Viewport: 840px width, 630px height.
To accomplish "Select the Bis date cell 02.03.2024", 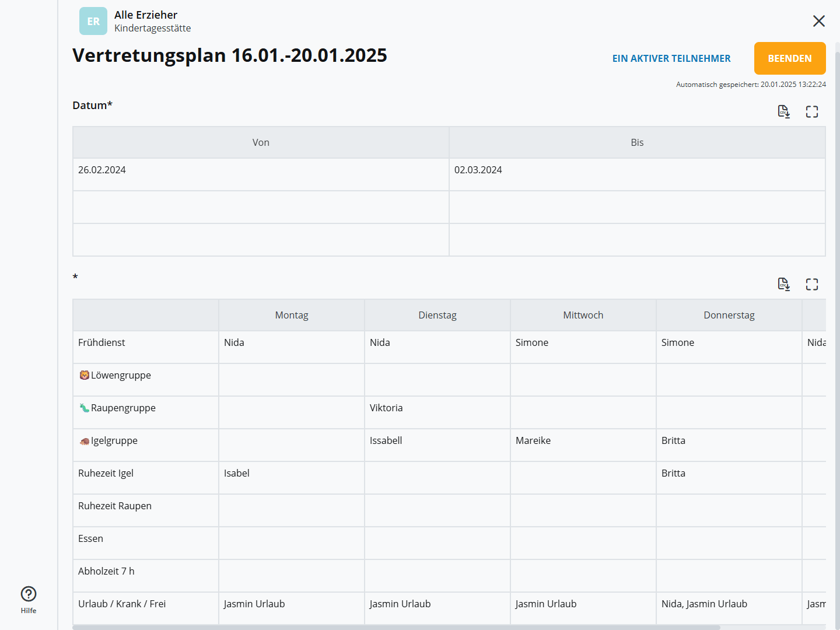I will point(637,174).
